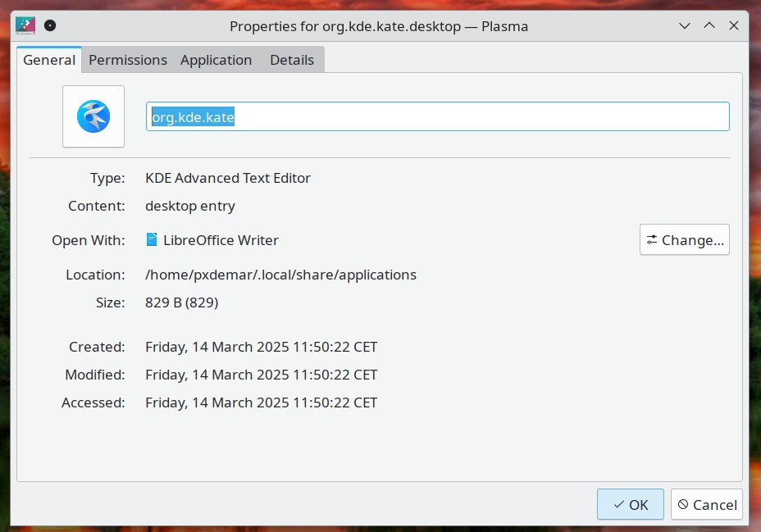
Task: Show the Details tab
Action: (x=292, y=60)
